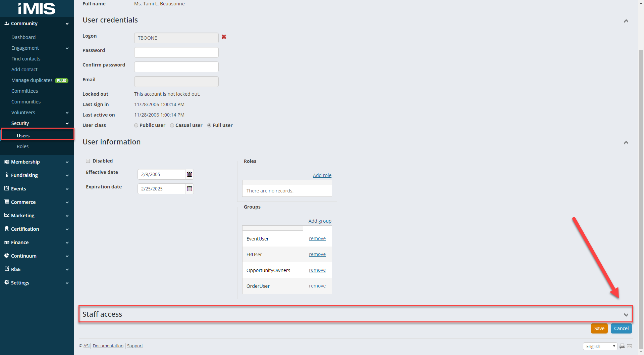Click the orange Save button
644x355 pixels.
599,328
